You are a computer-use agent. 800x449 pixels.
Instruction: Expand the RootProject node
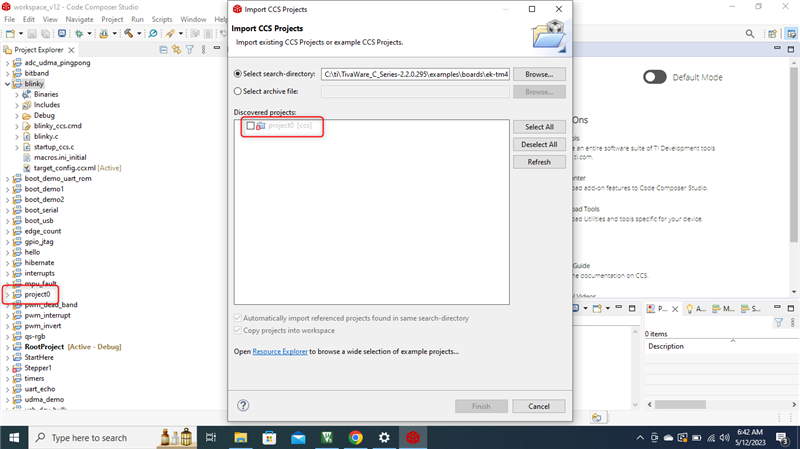(x=7, y=347)
